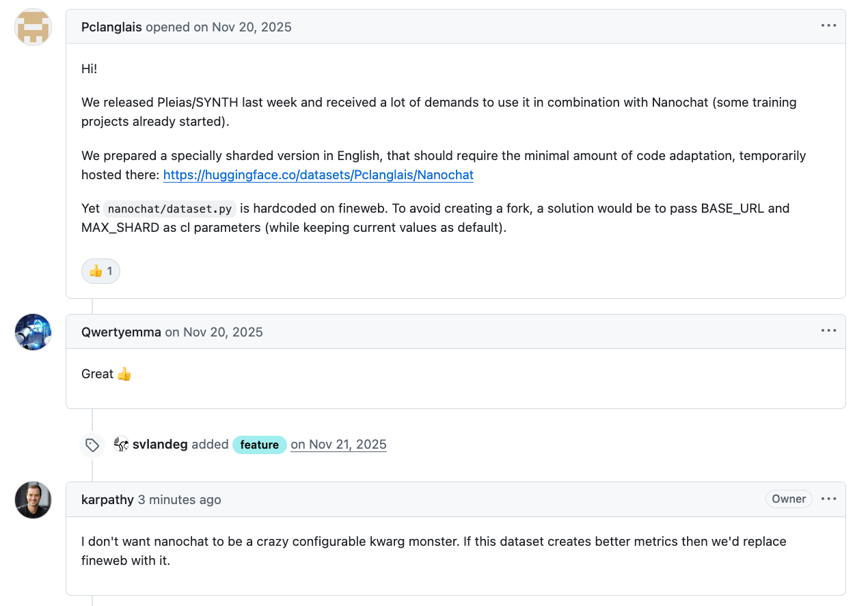The image size is (868, 606).
Task: Click 'opened on Nov 20, 2025' timestamp
Action: [219, 27]
